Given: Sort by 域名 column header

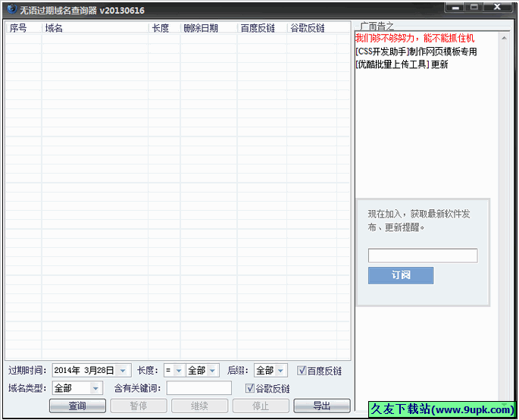Looking at the screenshot, I should pyautogui.click(x=95, y=28).
